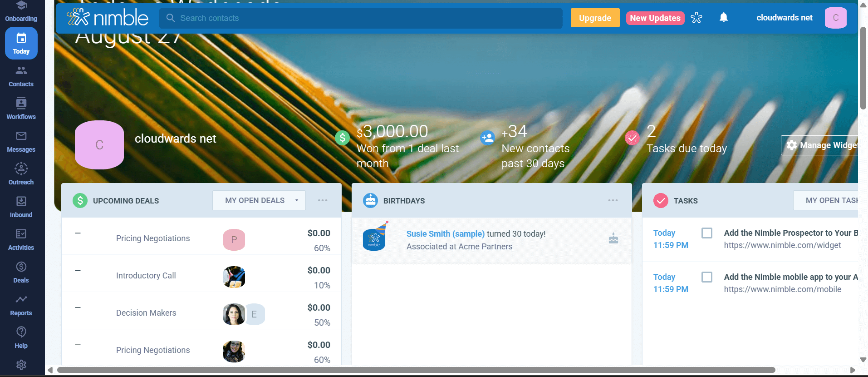The image size is (868, 377).
Task: Check off the Nimble Prospector task
Action: click(706, 233)
